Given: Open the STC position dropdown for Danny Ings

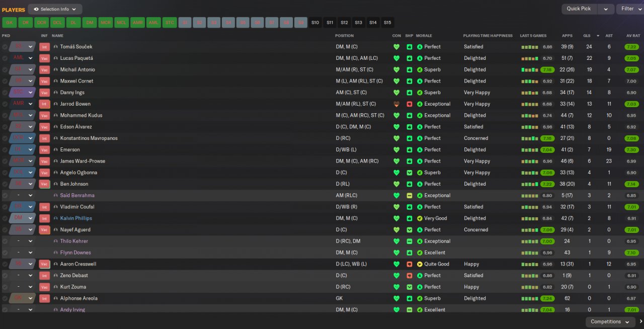Looking at the screenshot, I should (23, 93).
